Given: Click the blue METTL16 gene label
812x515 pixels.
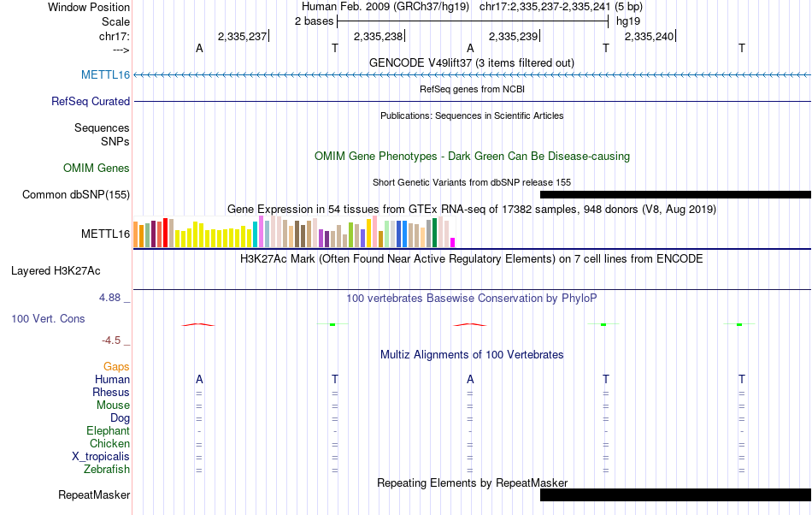Looking at the screenshot, I should [105, 75].
